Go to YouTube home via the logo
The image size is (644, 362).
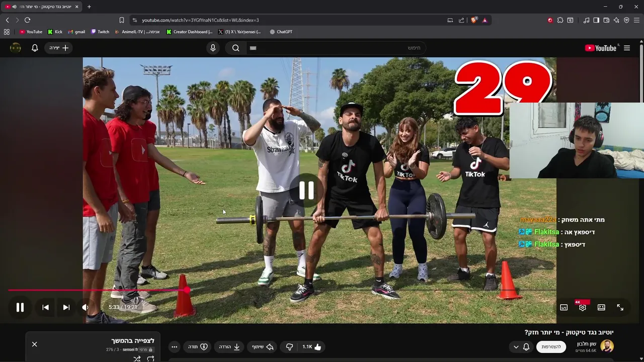click(x=601, y=48)
